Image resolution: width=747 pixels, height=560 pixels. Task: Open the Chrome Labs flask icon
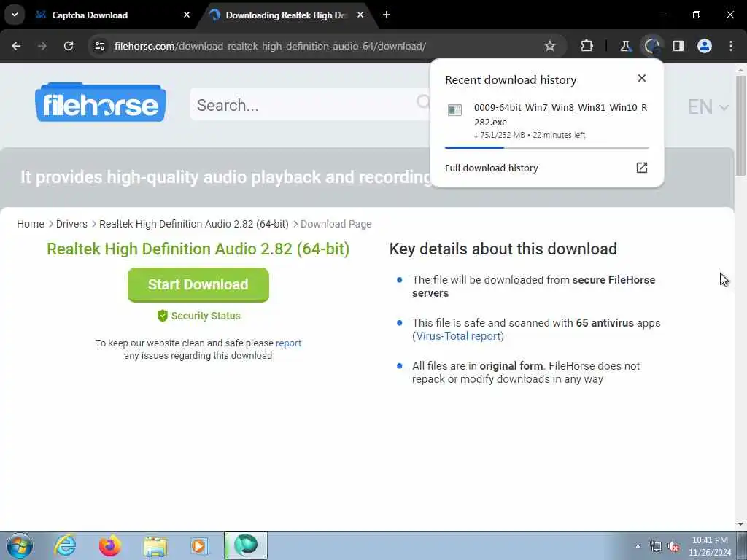pos(625,46)
